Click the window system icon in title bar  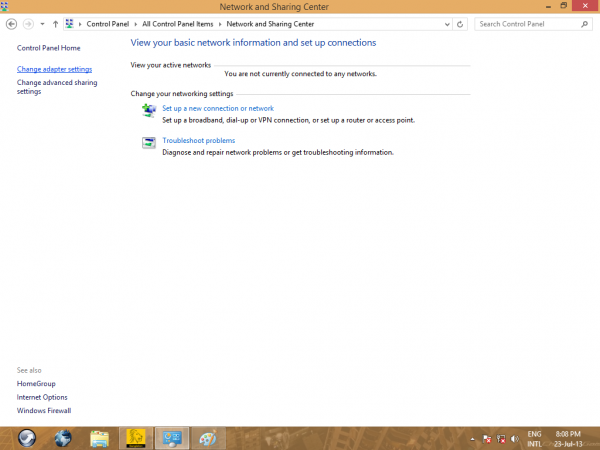pyautogui.click(x=4, y=7)
